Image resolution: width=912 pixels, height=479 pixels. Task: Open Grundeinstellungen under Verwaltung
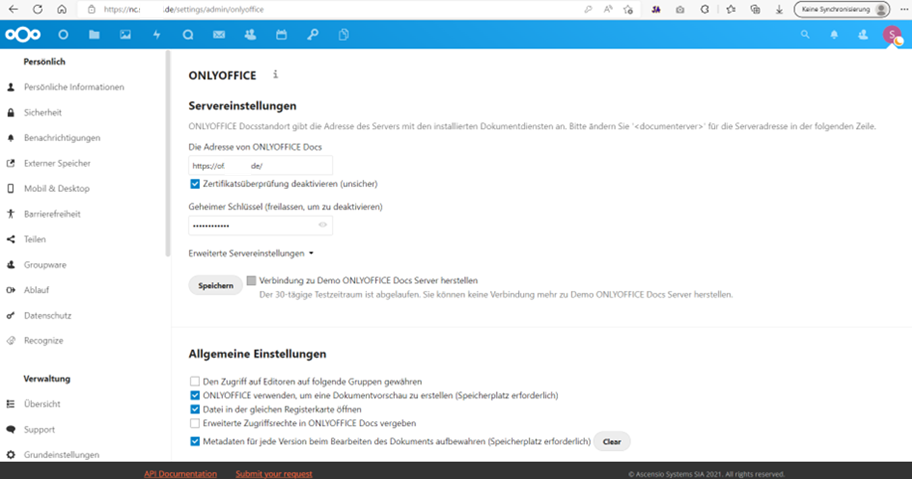click(61, 455)
